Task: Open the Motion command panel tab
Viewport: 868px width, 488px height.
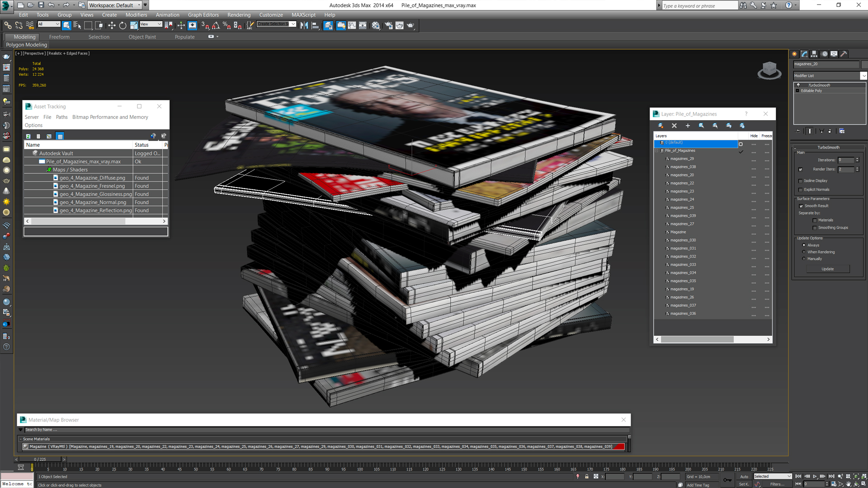Action: pyautogui.click(x=824, y=54)
